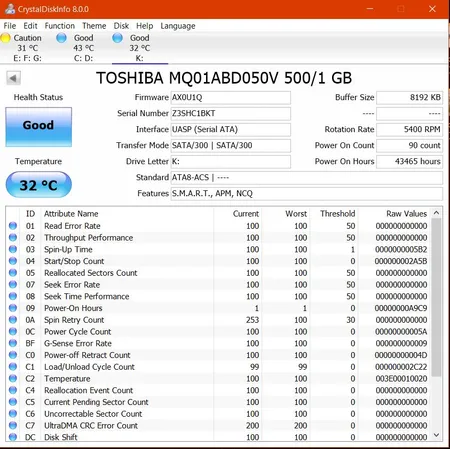The width and height of the screenshot is (450, 449).
Task: Open the Language menu
Action: [x=178, y=26]
